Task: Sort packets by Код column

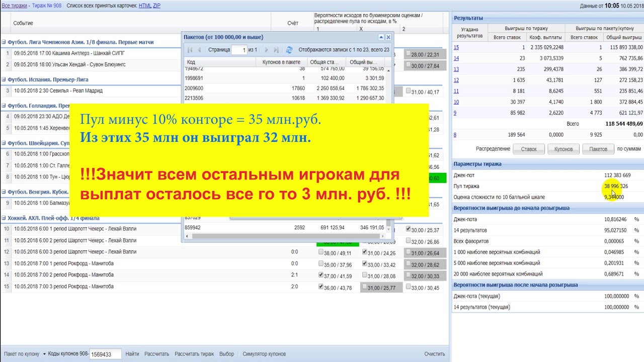Action: [x=220, y=62]
